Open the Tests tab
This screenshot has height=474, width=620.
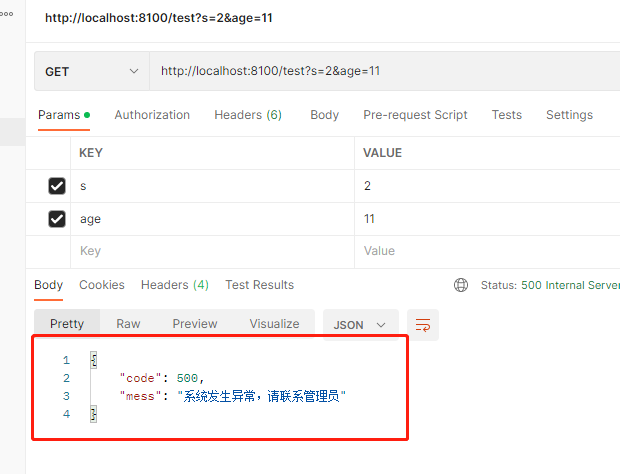pos(507,115)
